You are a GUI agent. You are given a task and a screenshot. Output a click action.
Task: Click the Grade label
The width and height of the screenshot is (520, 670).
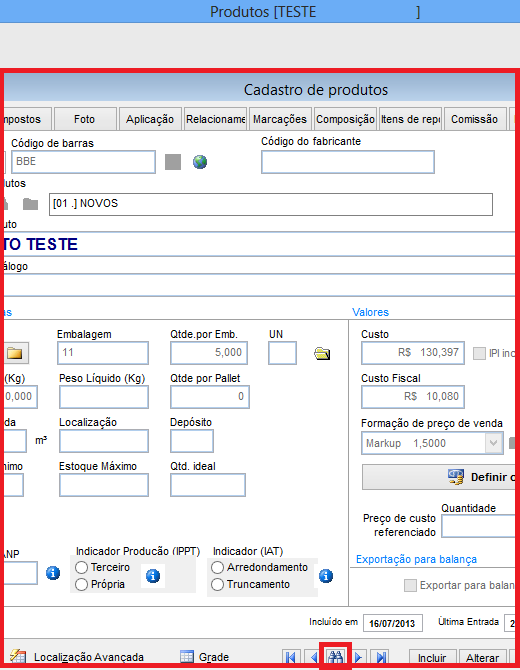tap(214, 657)
